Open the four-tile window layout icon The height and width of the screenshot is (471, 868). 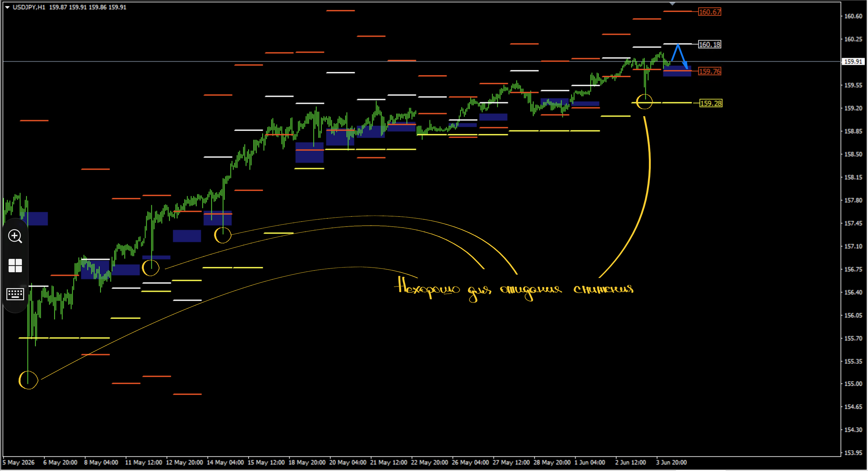coord(15,266)
